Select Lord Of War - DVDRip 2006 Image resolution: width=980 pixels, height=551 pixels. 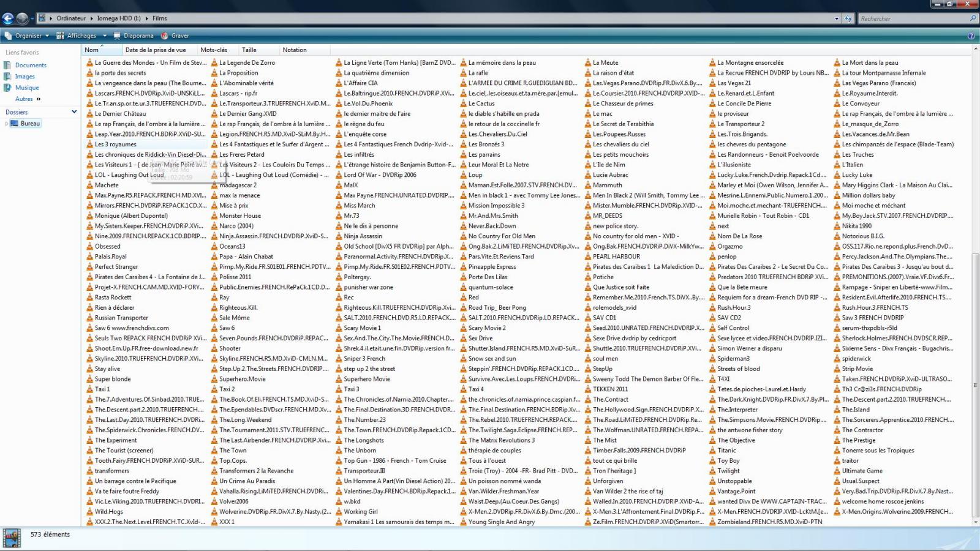tap(380, 174)
